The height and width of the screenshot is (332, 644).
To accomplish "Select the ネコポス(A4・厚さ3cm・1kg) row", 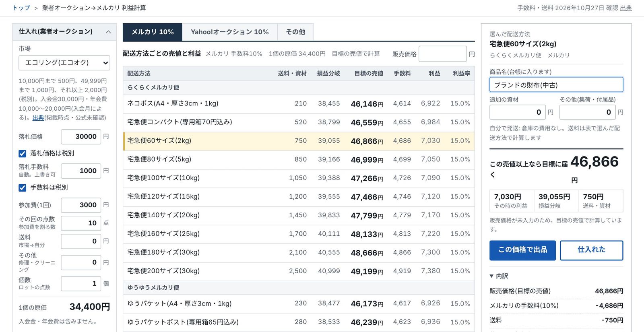I will [x=299, y=104].
